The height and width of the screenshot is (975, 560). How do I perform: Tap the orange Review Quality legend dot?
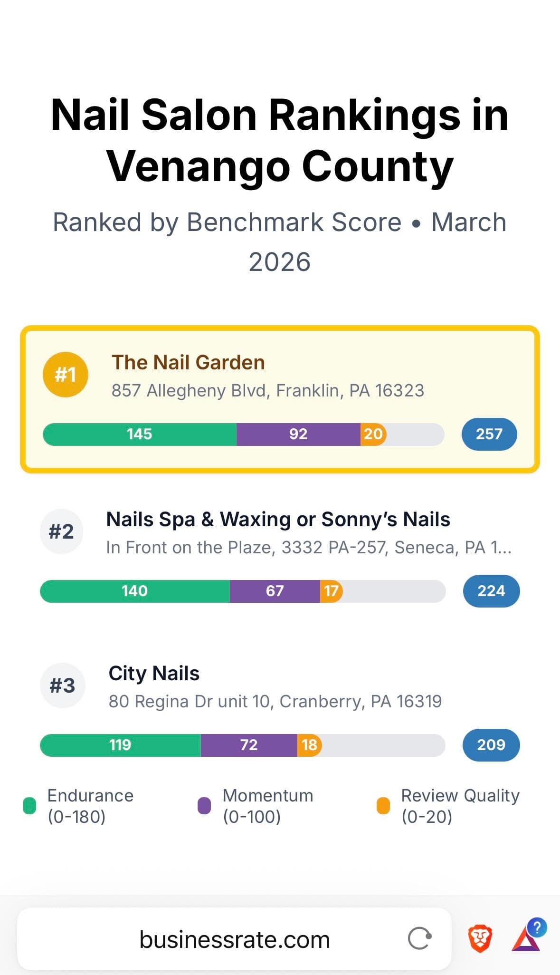coord(383,806)
